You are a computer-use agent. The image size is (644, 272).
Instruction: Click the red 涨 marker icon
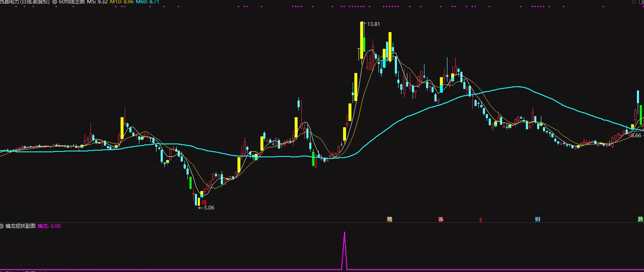[x=441, y=219]
